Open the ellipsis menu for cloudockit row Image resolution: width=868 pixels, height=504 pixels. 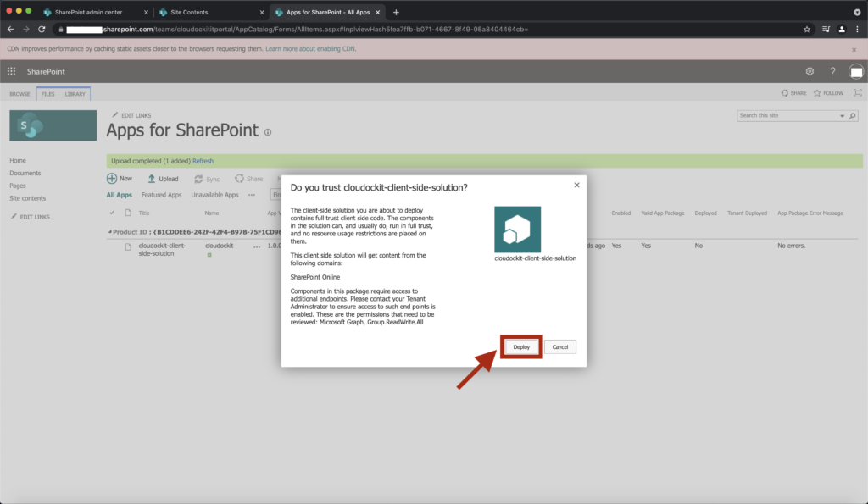pos(257,246)
